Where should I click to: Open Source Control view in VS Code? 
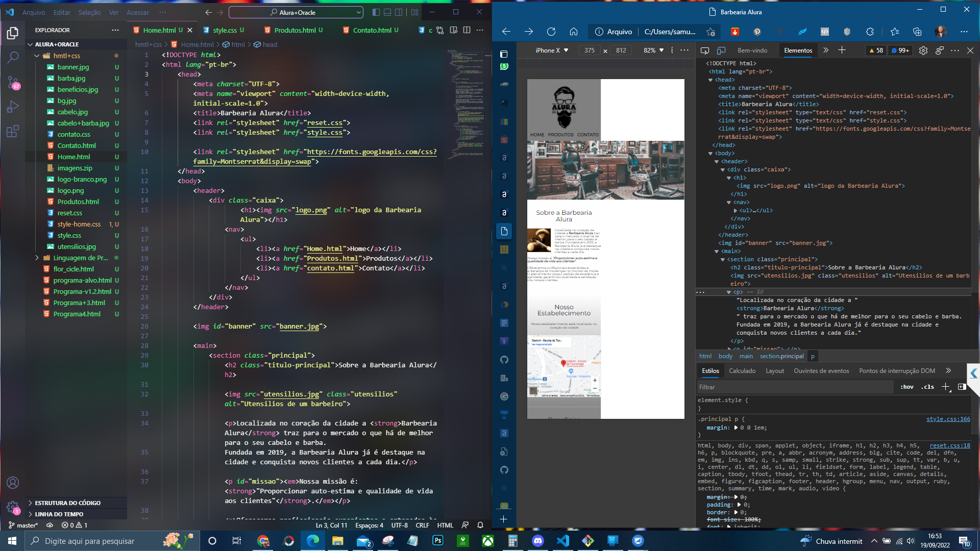click(13, 82)
